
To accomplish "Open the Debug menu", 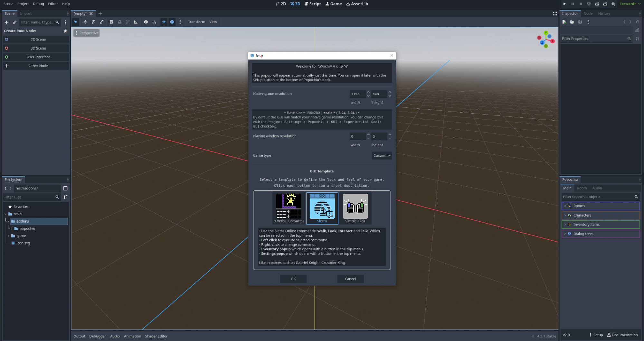I will click(38, 4).
